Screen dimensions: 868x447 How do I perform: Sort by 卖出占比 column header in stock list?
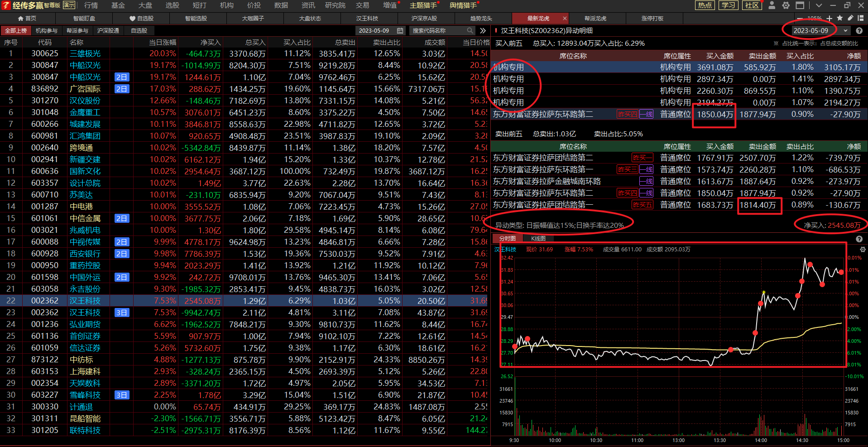click(x=387, y=42)
